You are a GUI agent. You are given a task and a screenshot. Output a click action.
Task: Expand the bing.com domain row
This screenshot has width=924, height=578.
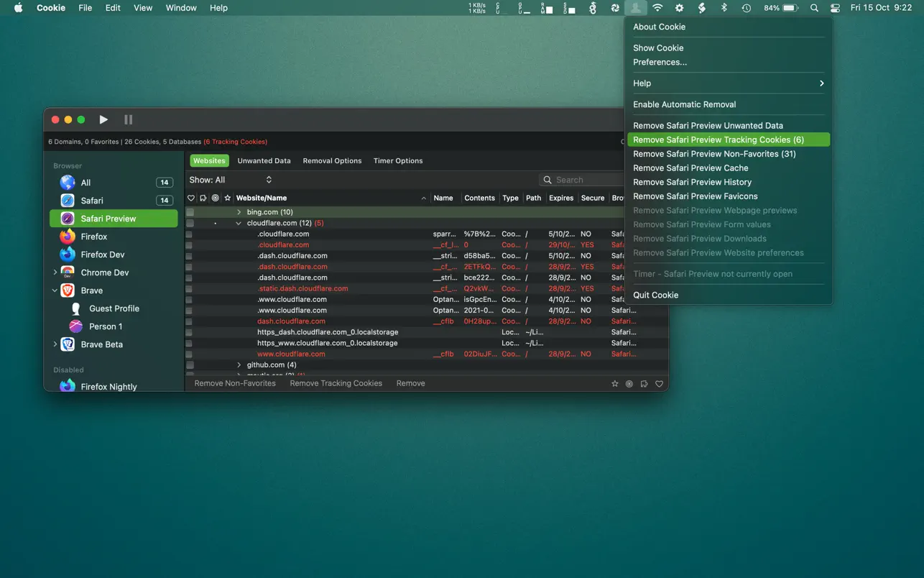[239, 212]
